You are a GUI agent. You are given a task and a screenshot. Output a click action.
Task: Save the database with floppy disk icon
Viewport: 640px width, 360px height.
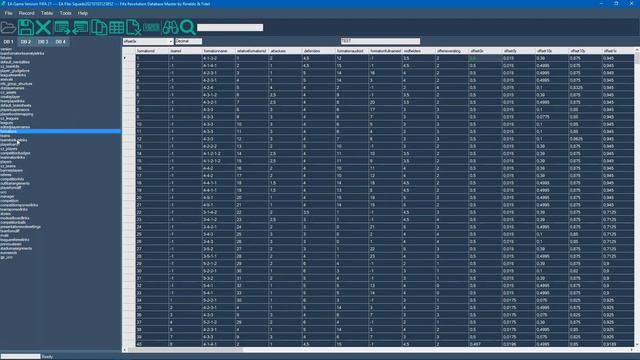pos(25,27)
